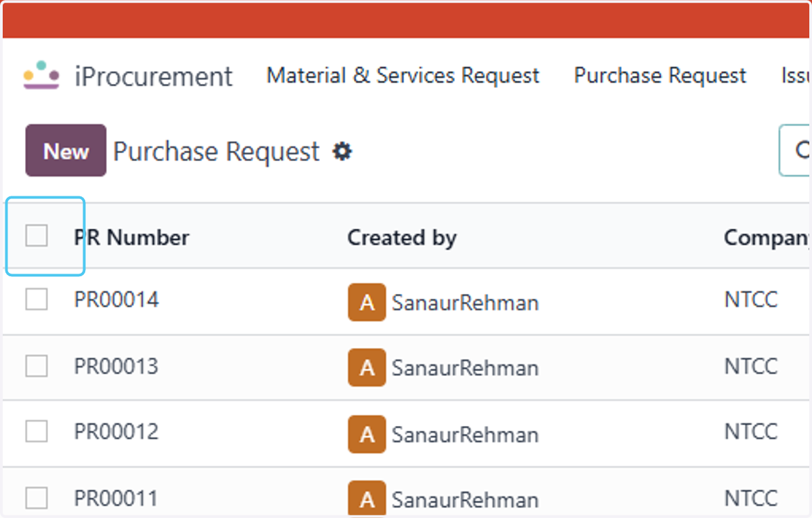
Task: Check the box for PR00013
Action: pos(37,366)
